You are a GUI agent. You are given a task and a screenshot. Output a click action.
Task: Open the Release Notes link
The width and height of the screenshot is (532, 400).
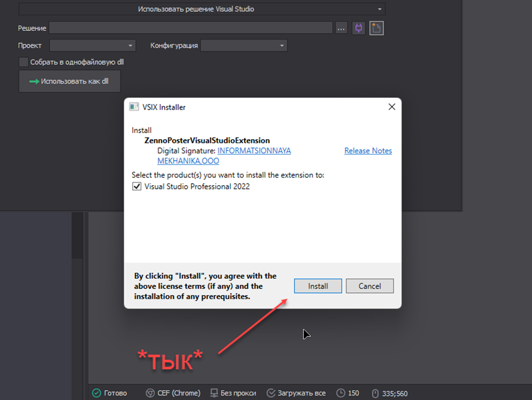(368, 151)
